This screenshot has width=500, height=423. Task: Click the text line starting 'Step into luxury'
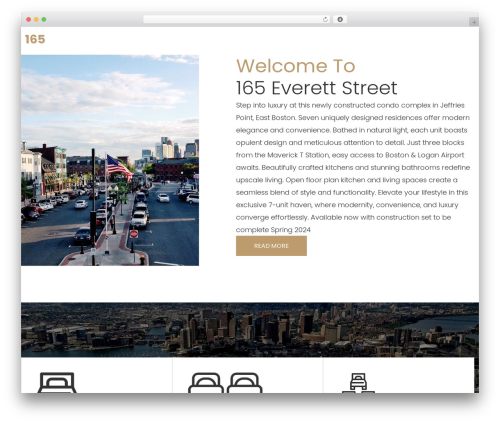click(350, 105)
